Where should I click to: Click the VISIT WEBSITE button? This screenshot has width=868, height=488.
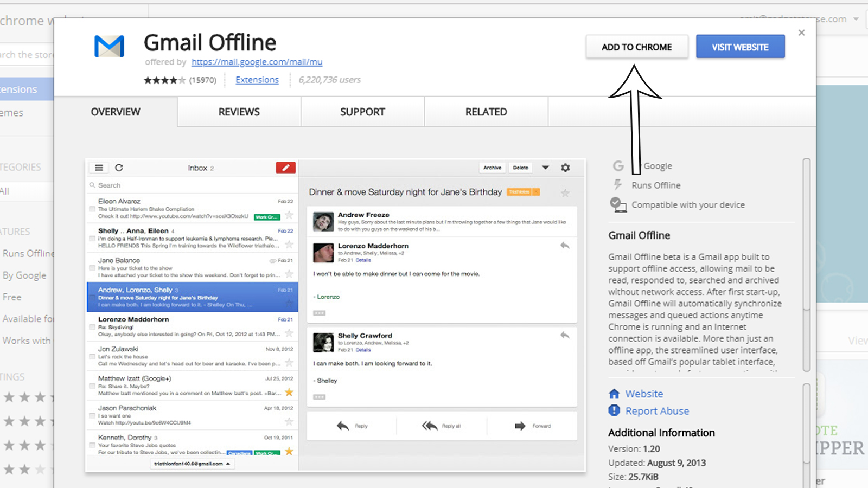tap(740, 47)
